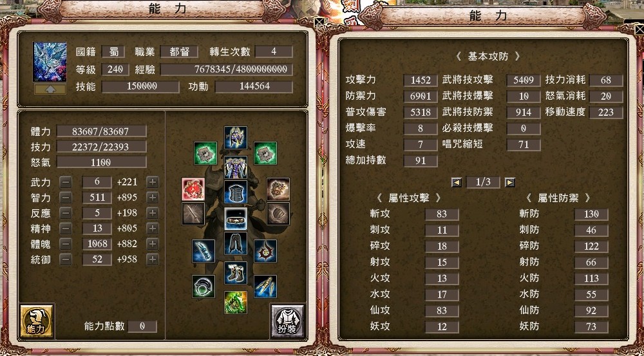
Task: Select the boots equipment slot icon
Action: (236, 273)
